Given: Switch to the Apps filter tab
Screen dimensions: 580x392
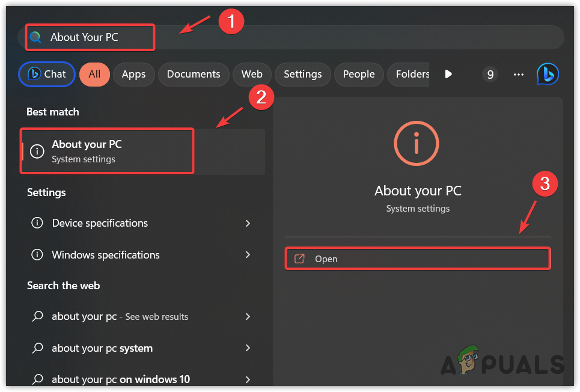Looking at the screenshot, I should (x=133, y=74).
